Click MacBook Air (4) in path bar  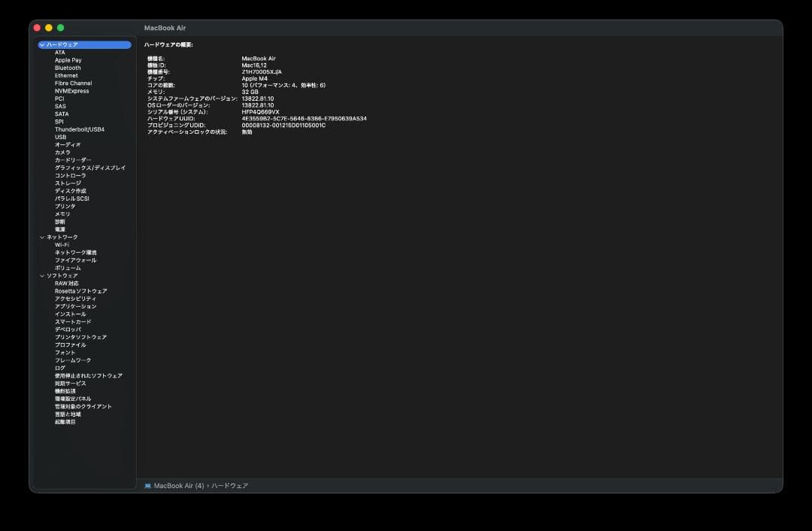[x=179, y=486]
